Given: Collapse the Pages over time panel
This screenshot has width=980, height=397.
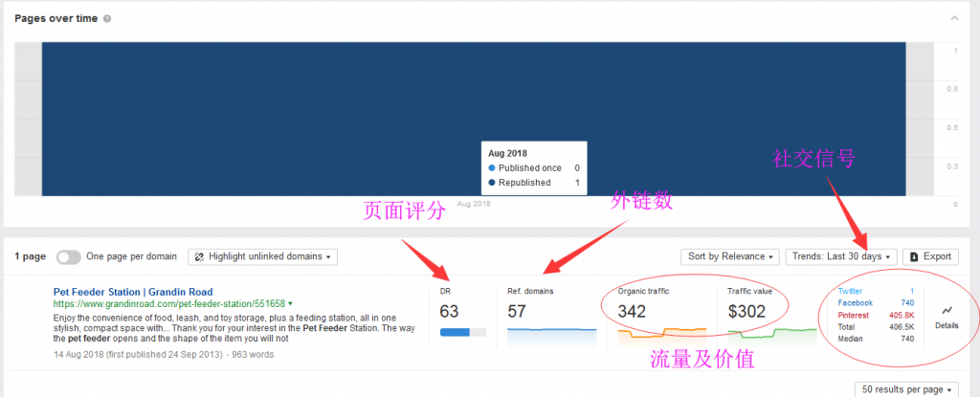Looking at the screenshot, I should (x=954, y=19).
